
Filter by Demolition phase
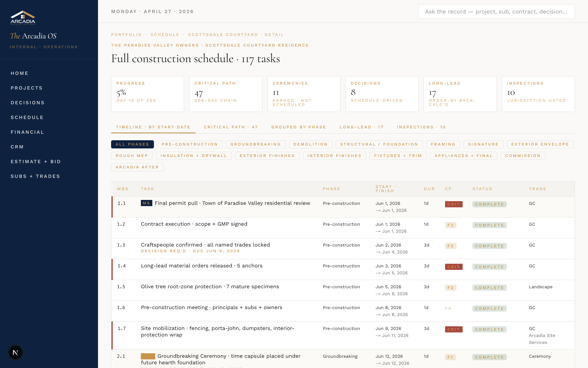[311, 144]
